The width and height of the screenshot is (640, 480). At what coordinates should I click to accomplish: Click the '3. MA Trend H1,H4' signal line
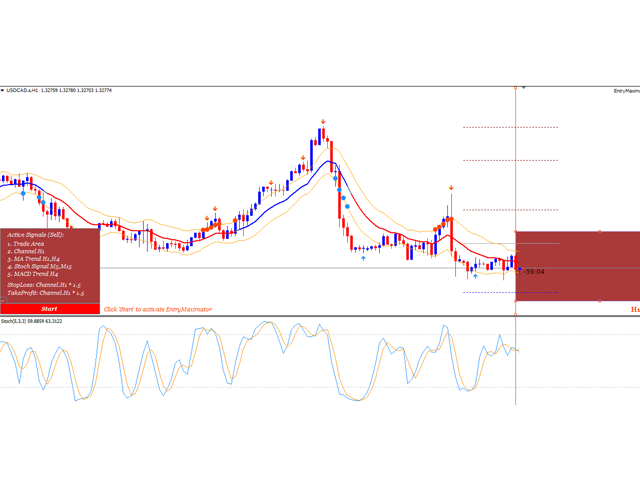(x=33, y=259)
